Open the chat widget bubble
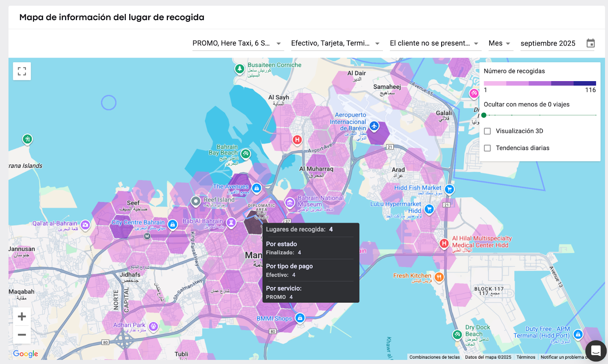This screenshot has width=608, height=364. (x=596, y=351)
